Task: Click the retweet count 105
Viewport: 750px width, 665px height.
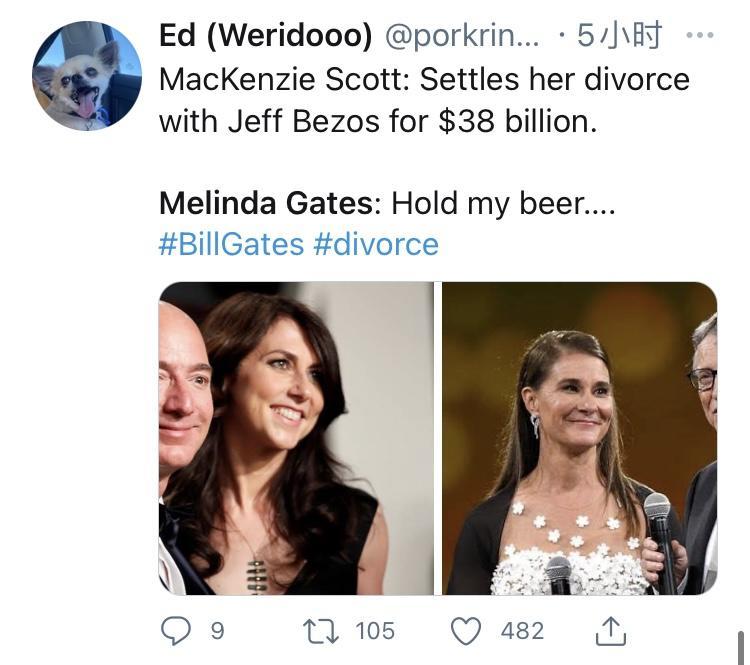Action: point(375,631)
